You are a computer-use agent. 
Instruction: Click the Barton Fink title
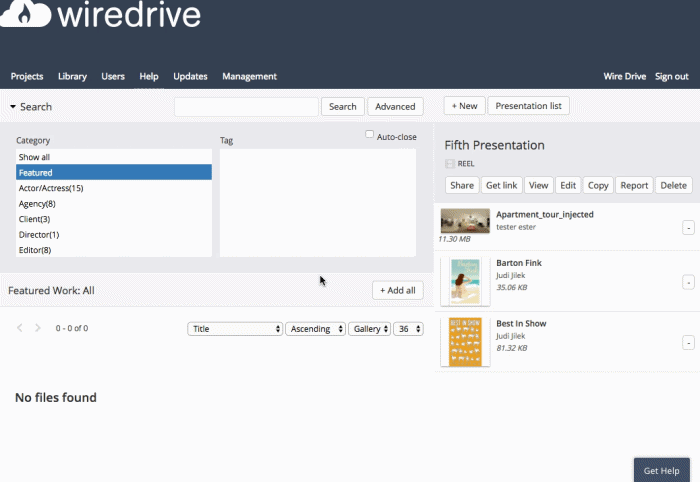pos(519,263)
